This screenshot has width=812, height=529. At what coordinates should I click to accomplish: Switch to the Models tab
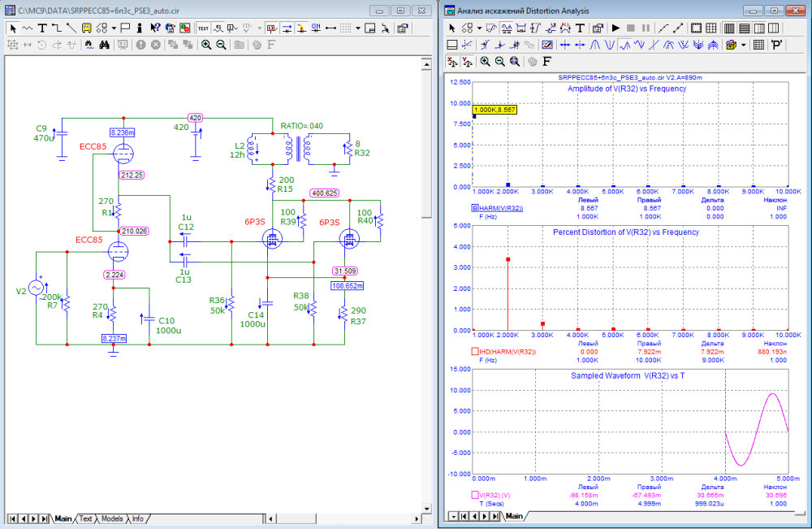click(x=112, y=518)
